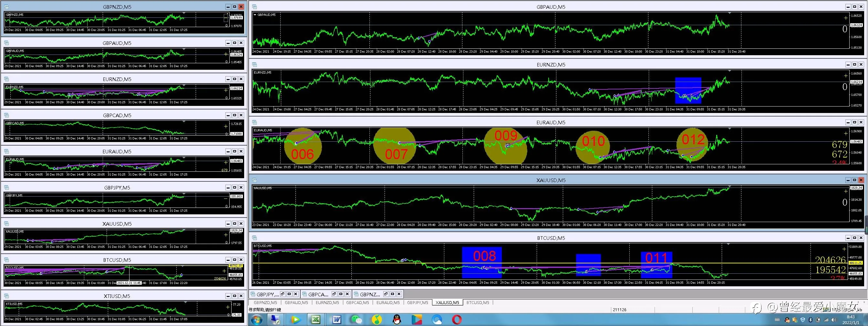Switch to the GBPCAD,M5 chart tab
Viewport: 868px width, 326px height.
tap(357, 303)
